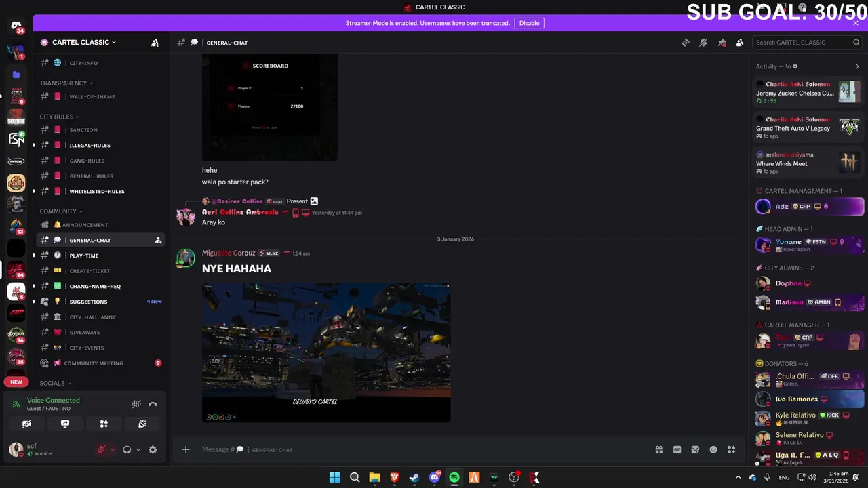Select member Daphne in City Admins
This screenshot has width=868, height=488.
809,283
